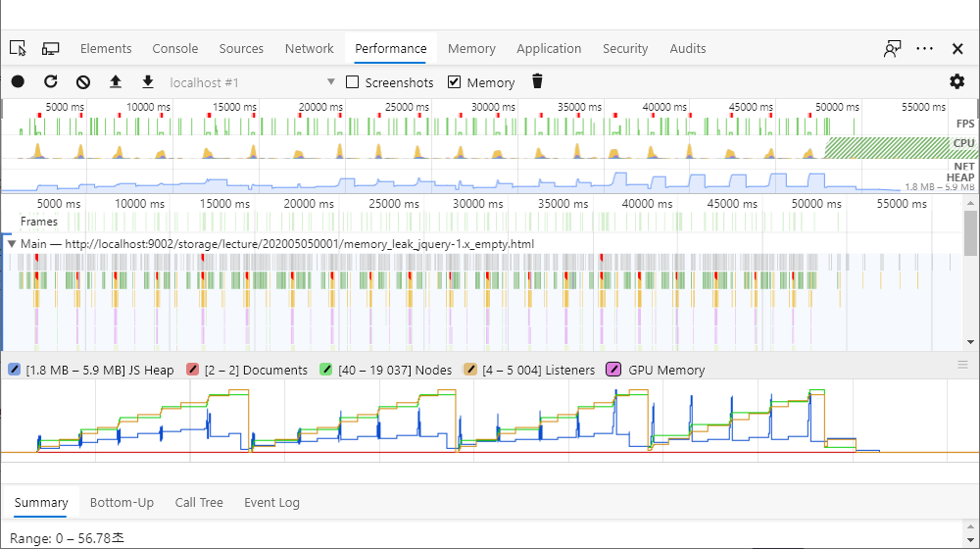The height and width of the screenshot is (549, 980).
Task: Toggle the Listeners counter checkbox
Action: coord(470,370)
